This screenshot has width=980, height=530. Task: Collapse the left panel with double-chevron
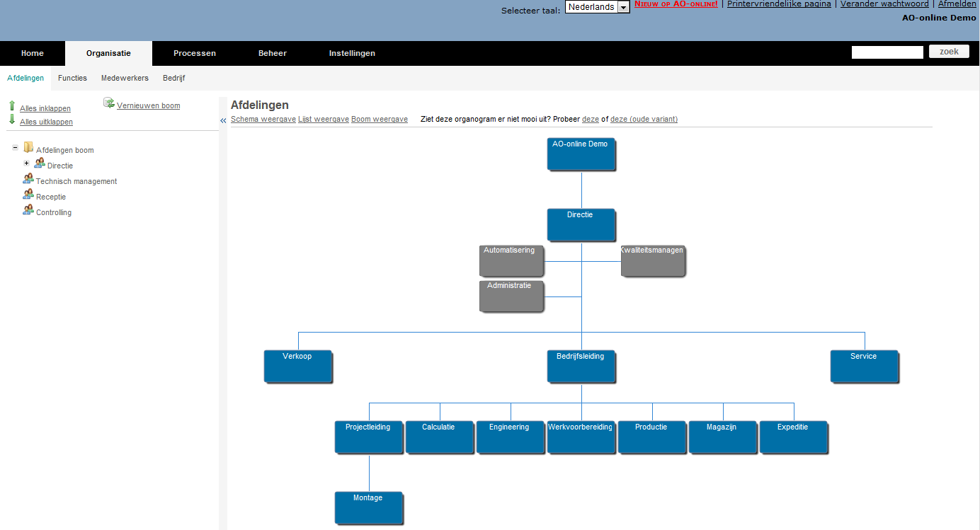223,121
